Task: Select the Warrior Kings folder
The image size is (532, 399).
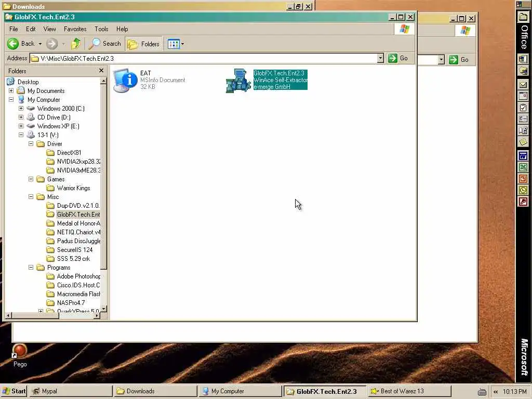Action: point(73,188)
